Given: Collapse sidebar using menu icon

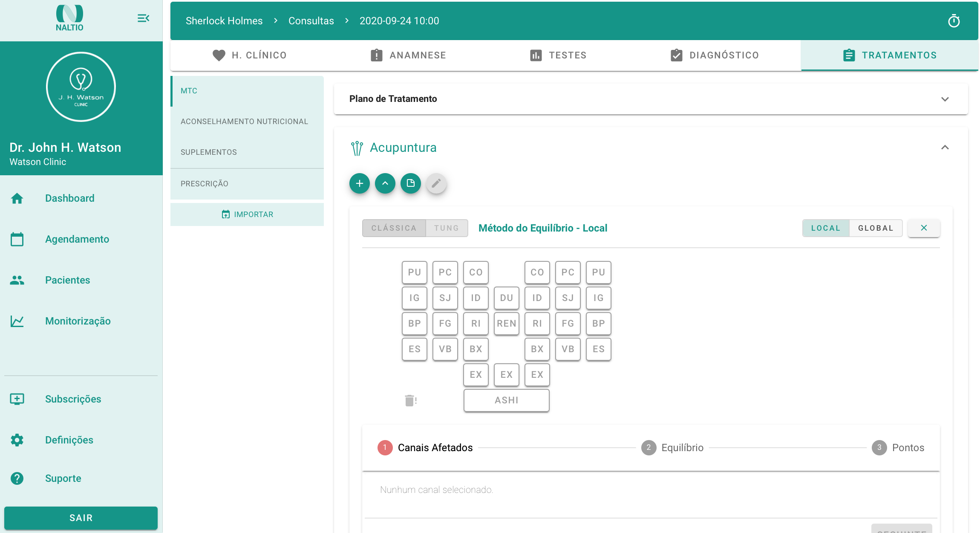Looking at the screenshot, I should click(x=143, y=18).
